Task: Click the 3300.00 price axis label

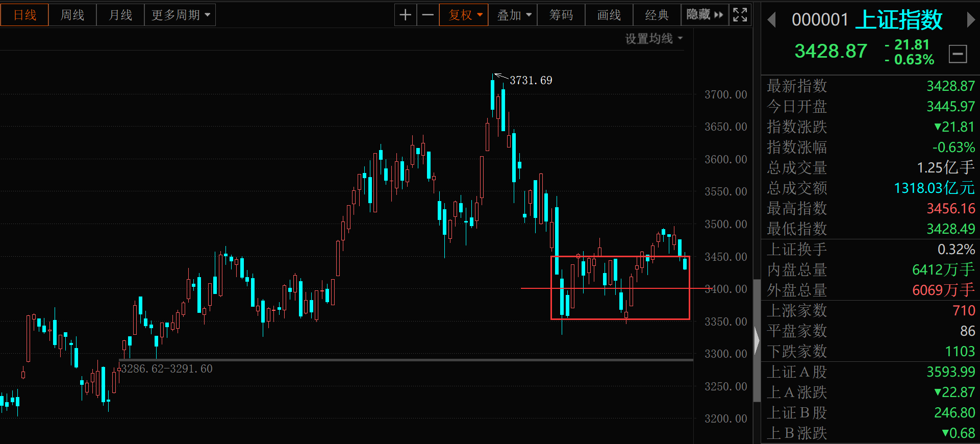Action: coord(725,354)
